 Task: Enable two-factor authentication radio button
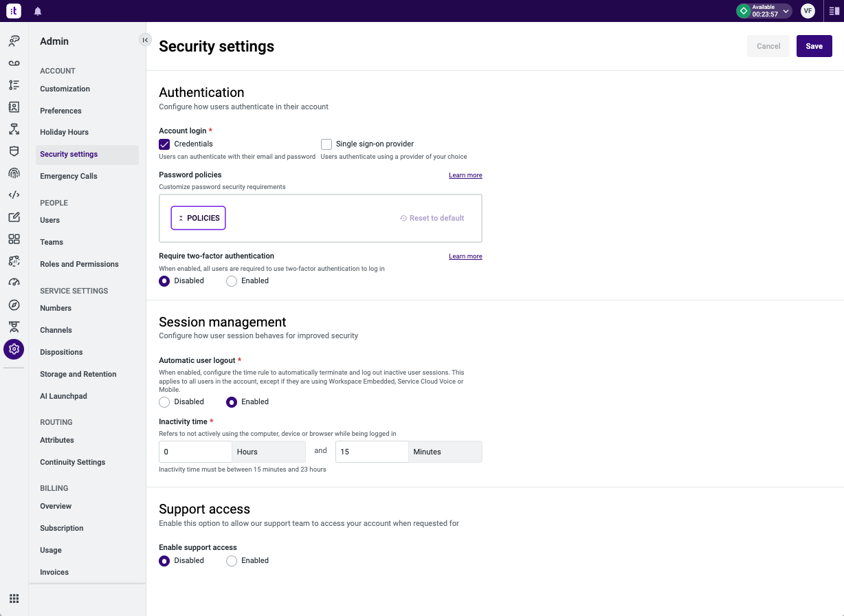tap(232, 280)
